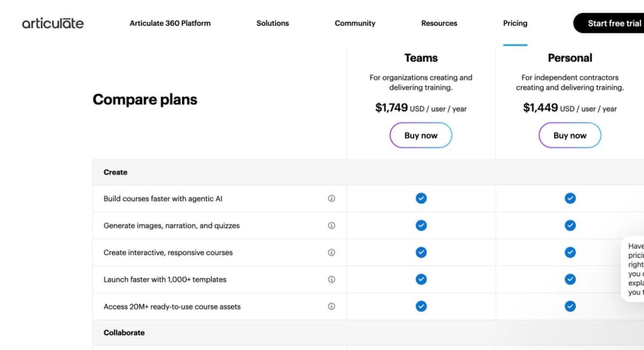644x350 pixels.
Task: Click Teams checkmark for agentic AI
Action: [x=421, y=199]
